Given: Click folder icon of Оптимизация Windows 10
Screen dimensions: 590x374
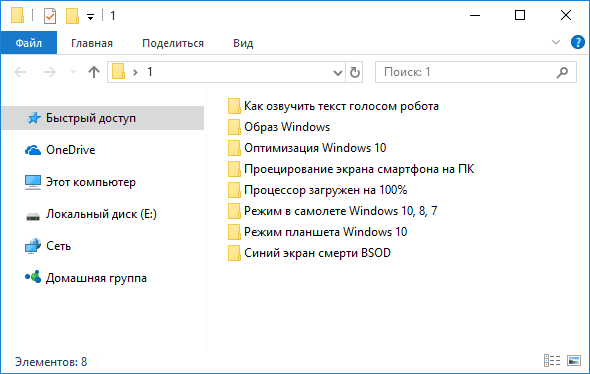Looking at the screenshot, I should (x=234, y=148).
